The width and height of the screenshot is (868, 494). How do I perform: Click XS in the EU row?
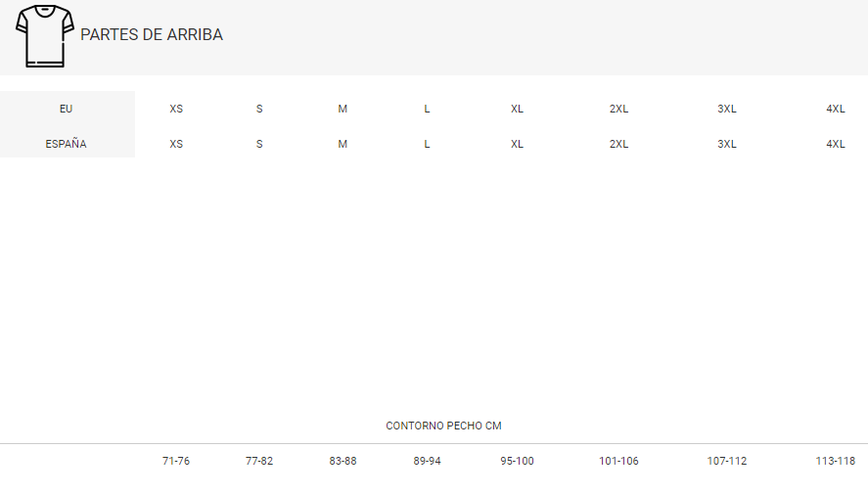[176, 109]
